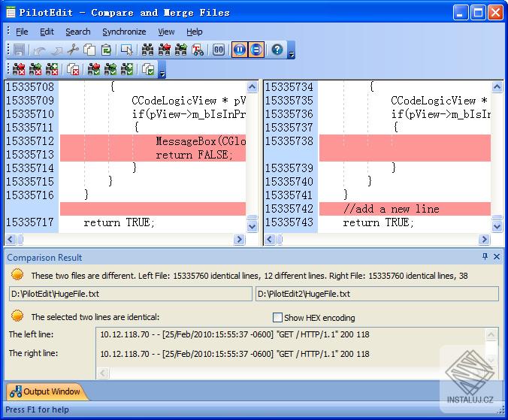Viewport: 508px width, 420px height.
Task: Click left pane scroll right arrow
Action: [x=239, y=240]
